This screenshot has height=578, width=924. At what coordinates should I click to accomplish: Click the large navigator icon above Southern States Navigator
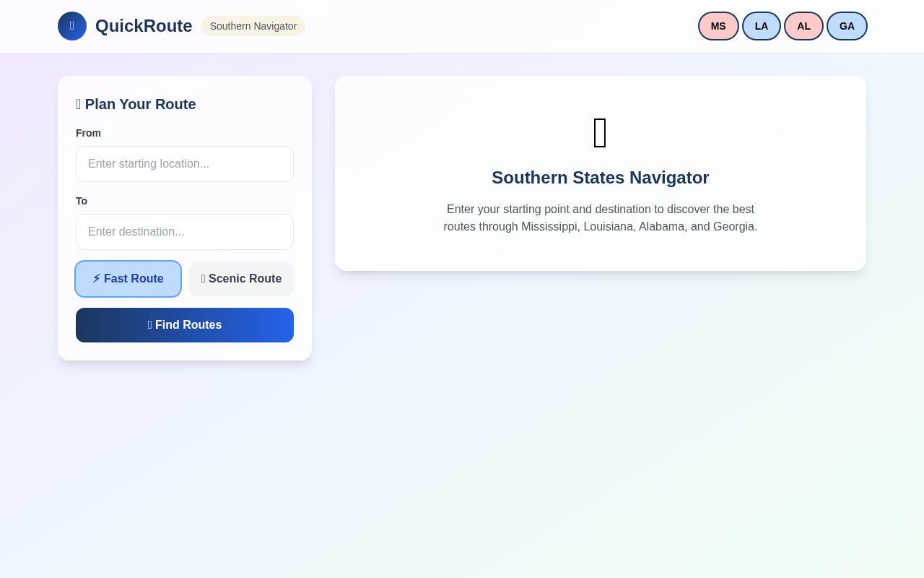pyautogui.click(x=600, y=132)
